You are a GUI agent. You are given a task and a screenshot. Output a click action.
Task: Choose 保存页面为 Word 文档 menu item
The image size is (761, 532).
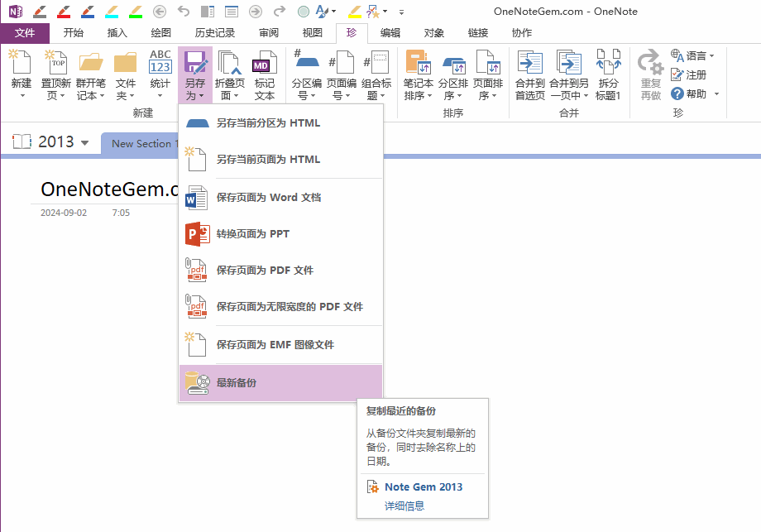pyautogui.click(x=281, y=198)
